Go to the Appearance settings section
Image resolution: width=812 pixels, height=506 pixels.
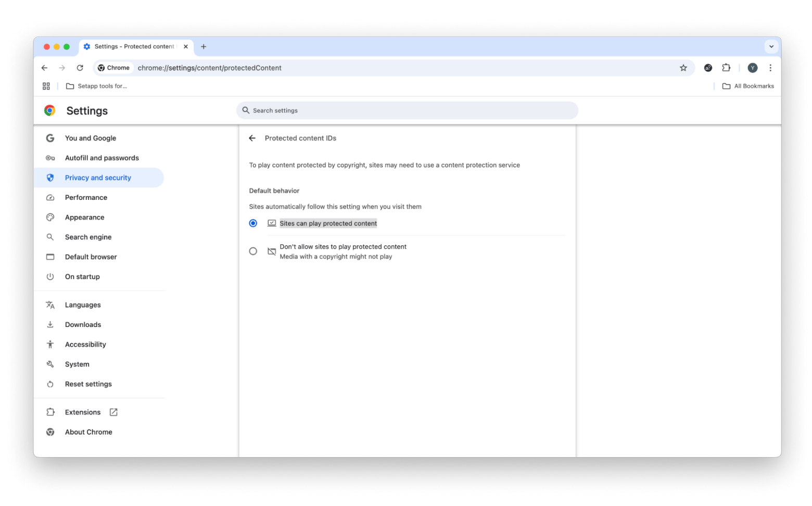84,217
